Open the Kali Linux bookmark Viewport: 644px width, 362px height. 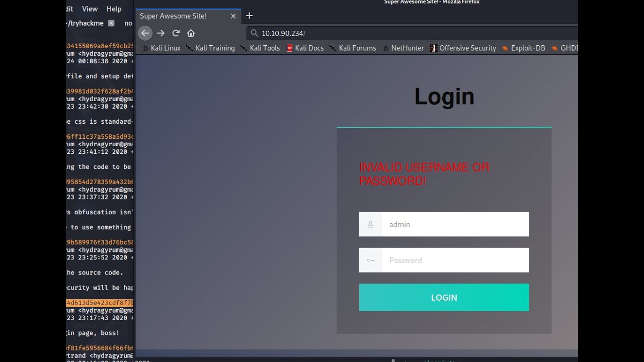(x=161, y=48)
